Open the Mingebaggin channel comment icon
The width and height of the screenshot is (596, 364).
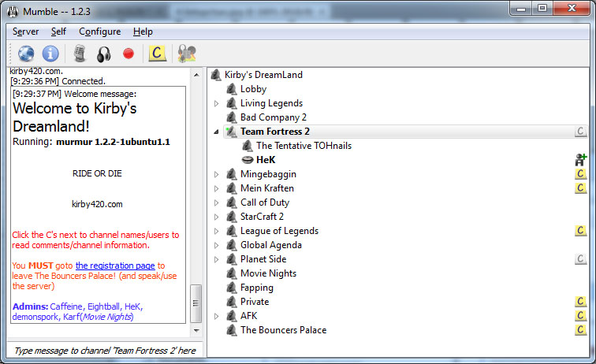point(580,174)
